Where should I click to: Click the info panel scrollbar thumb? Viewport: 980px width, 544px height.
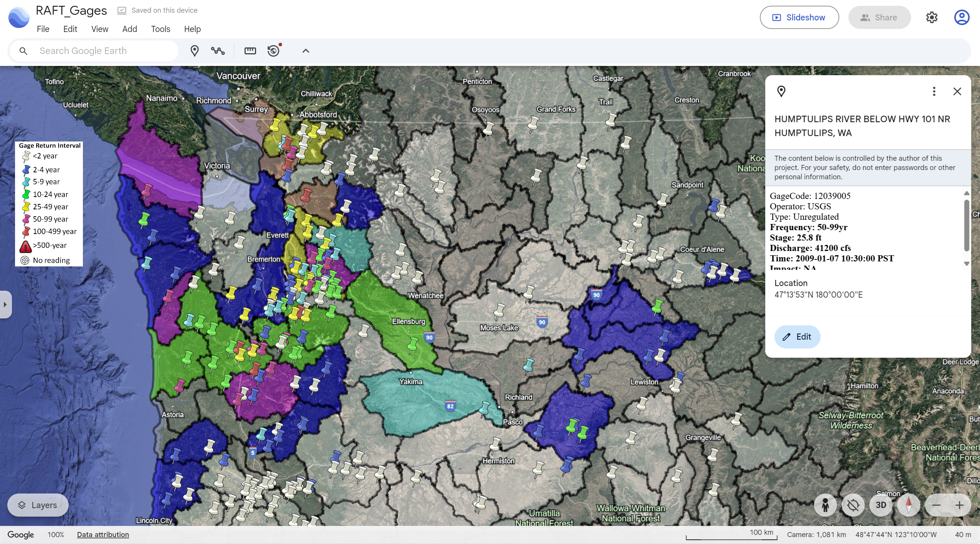click(x=967, y=225)
